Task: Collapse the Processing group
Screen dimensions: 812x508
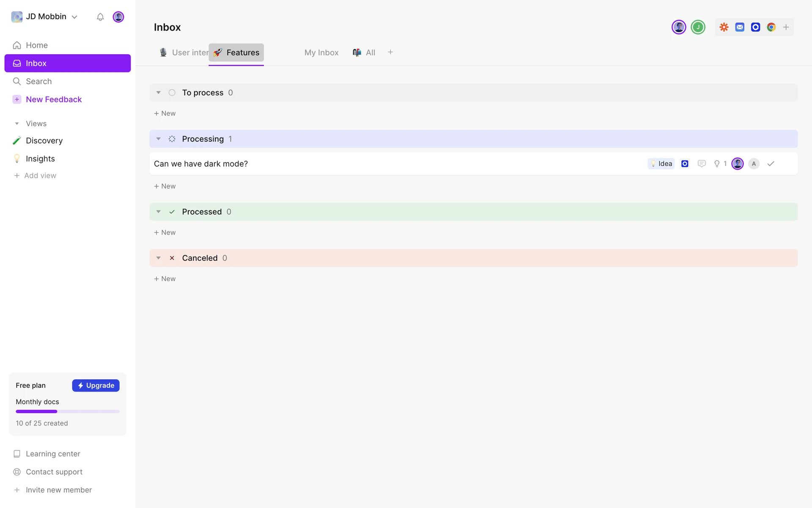Action: coord(159,139)
